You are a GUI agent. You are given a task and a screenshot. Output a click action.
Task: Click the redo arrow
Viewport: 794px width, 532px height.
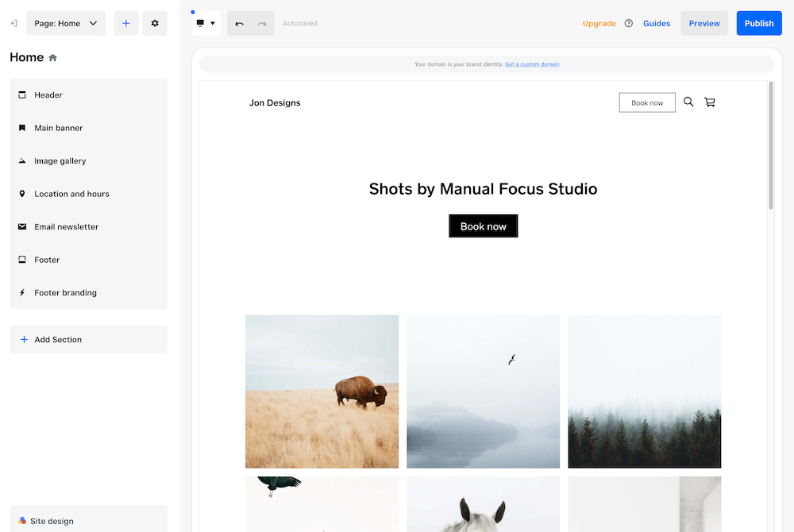pyautogui.click(x=262, y=23)
